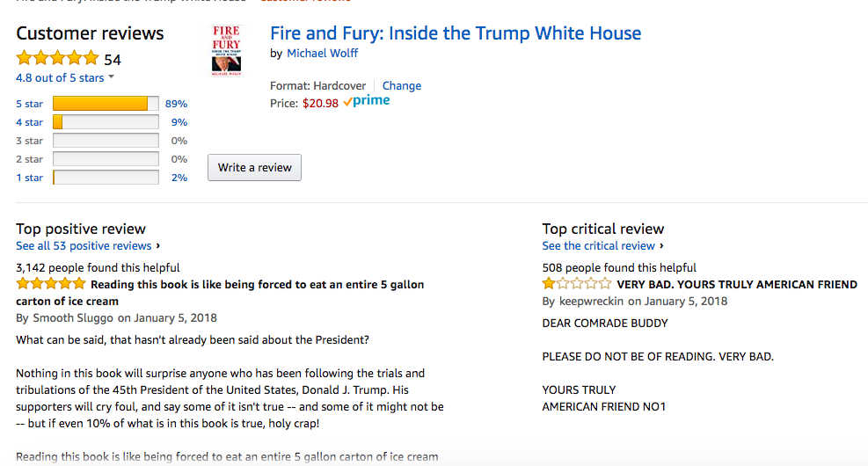868x466 pixels.
Task: Open the Fire and Fury book title link
Action: pyautogui.click(x=456, y=33)
